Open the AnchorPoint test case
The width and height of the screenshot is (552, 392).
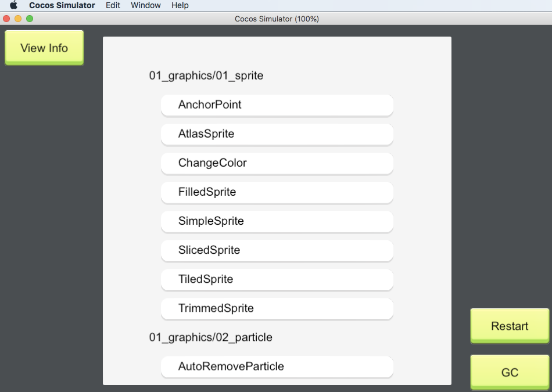(x=277, y=105)
